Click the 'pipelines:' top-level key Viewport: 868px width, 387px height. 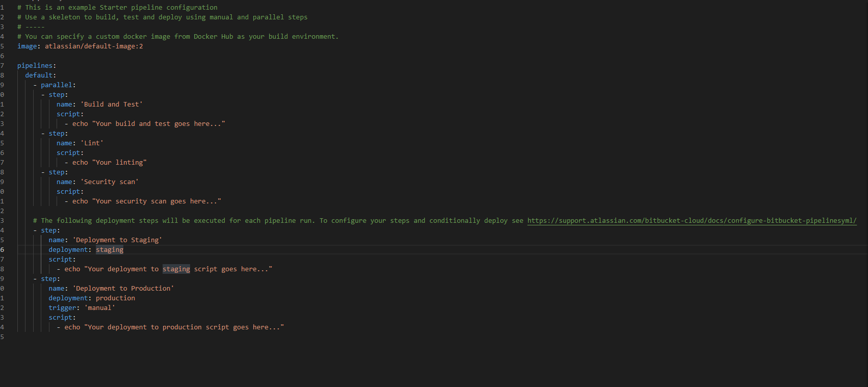click(37, 66)
